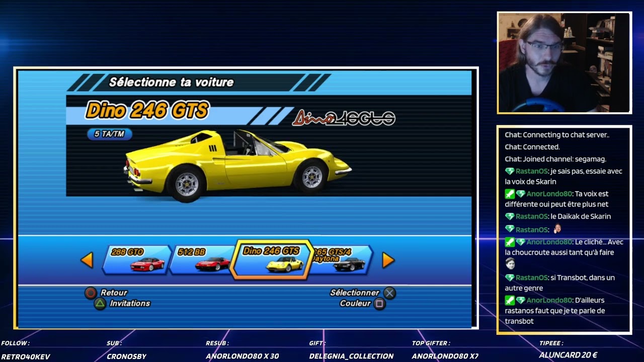Click the Couleur label
Viewport: 644px width, 362px height.
tap(355, 304)
